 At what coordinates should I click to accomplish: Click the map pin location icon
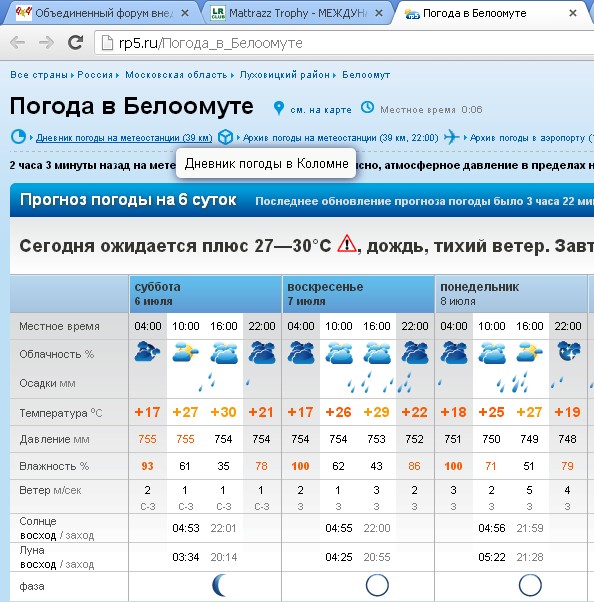[x=278, y=109]
